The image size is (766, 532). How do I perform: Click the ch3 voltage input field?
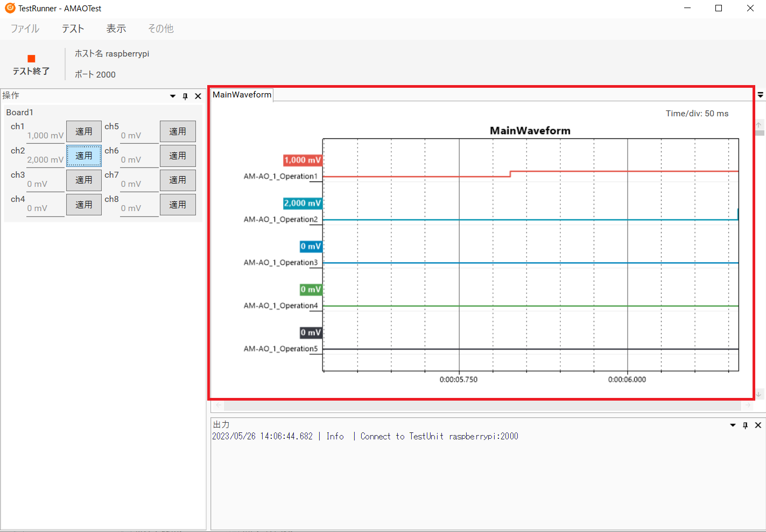tap(45, 184)
